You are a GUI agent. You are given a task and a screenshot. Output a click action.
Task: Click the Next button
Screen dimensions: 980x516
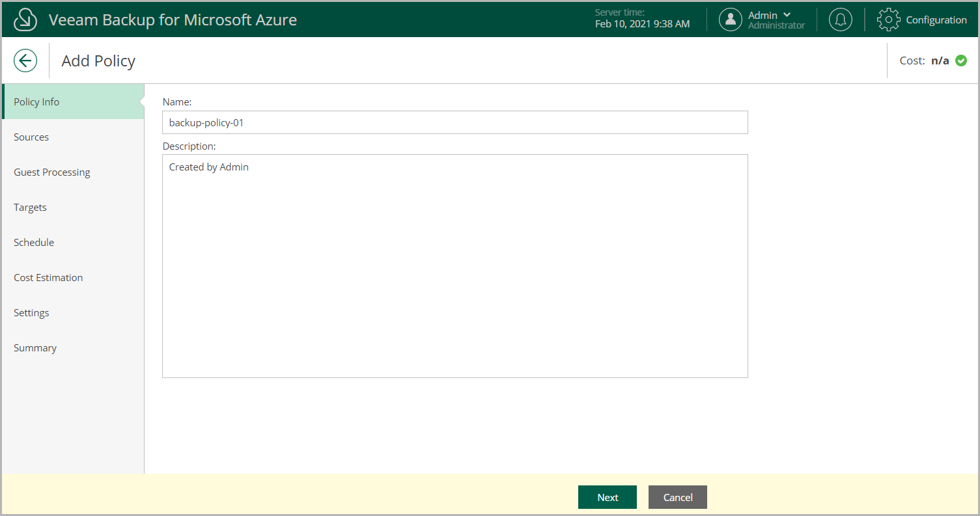tap(608, 497)
